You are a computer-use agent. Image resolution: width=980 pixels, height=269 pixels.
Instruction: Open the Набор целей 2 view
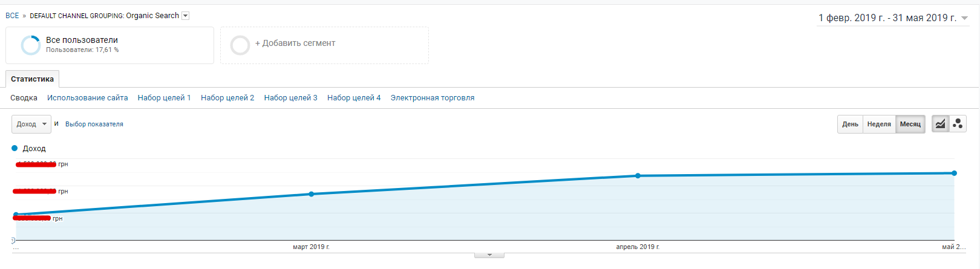tap(227, 98)
